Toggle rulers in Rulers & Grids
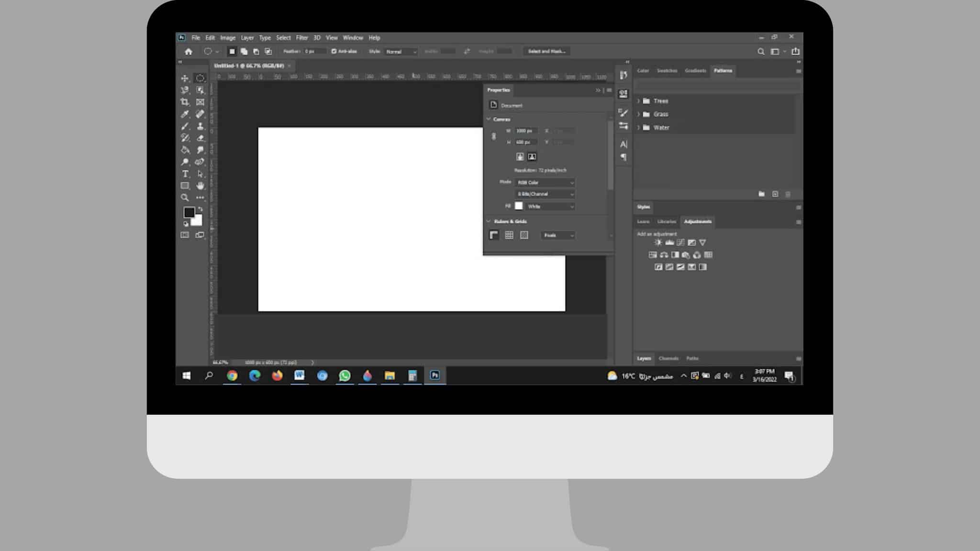This screenshot has width=980, height=551. point(494,235)
